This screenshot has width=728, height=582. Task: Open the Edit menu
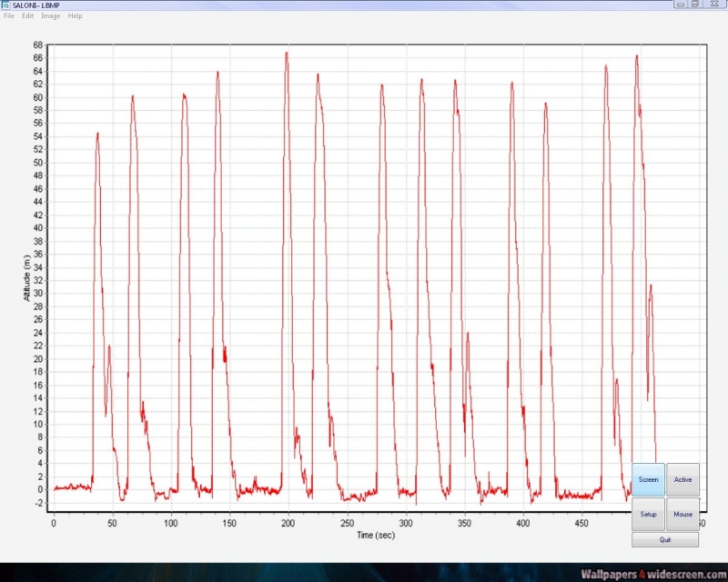click(x=28, y=16)
